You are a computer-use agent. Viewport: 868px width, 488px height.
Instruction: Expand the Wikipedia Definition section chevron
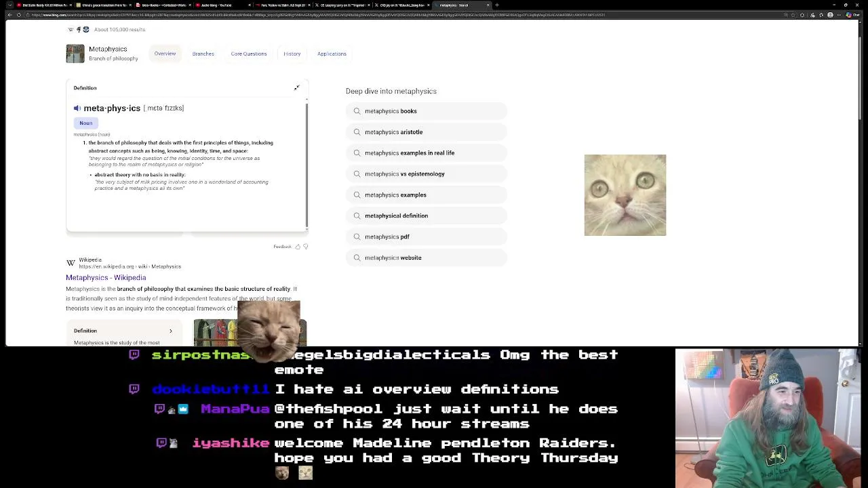pos(170,331)
